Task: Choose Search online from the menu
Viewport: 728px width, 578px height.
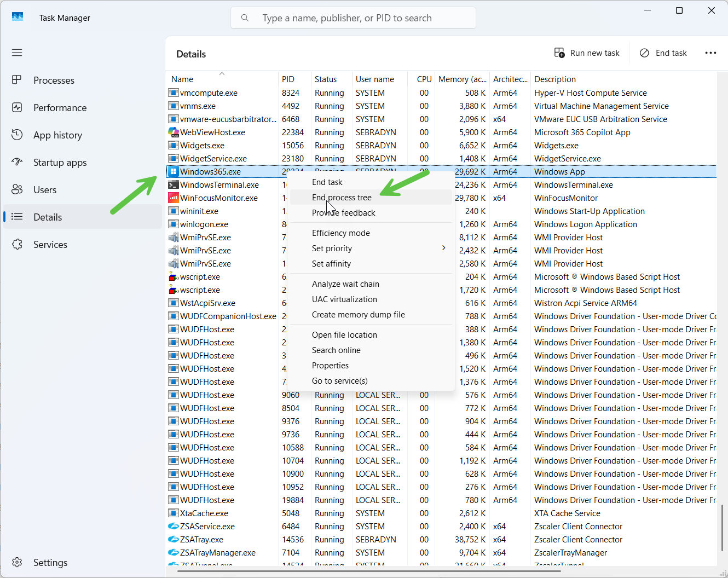Action: tap(371, 350)
